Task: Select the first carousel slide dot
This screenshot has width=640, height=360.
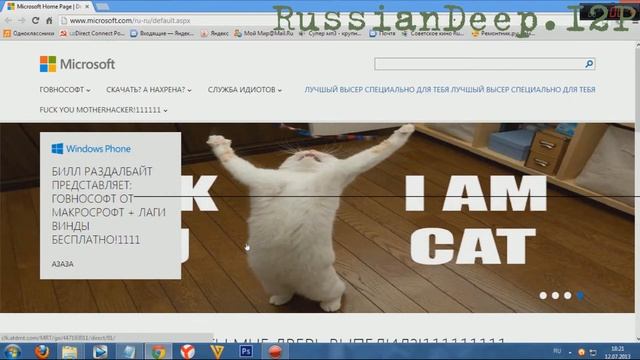Action: click(543, 296)
